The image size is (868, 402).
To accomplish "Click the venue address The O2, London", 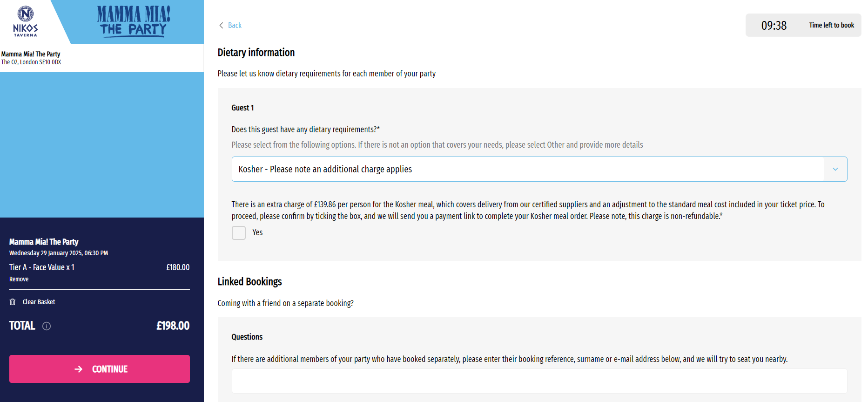I will [31, 62].
